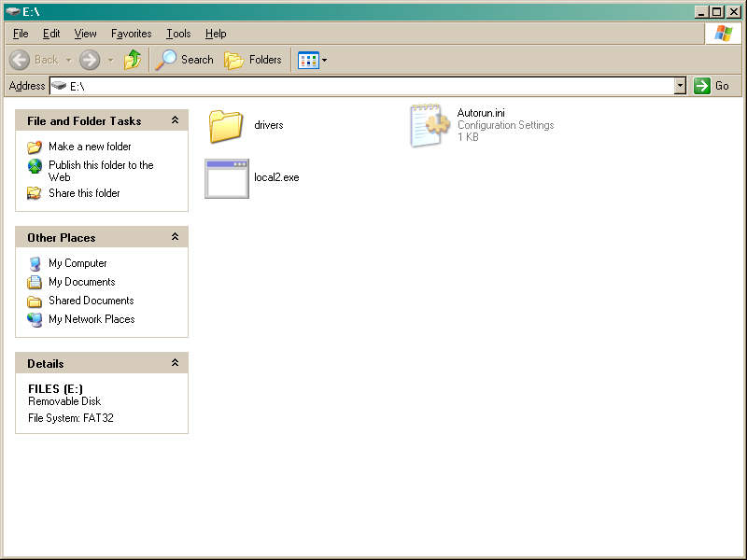Open My Network Places link
Image resolution: width=747 pixels, height=560 pixels.
click(x=92, y=319)
